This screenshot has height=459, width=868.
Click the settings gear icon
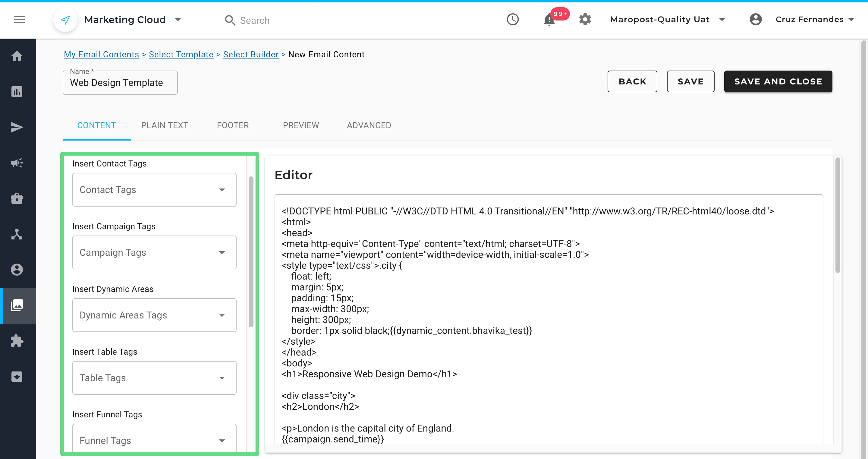(x=585, y=20)
